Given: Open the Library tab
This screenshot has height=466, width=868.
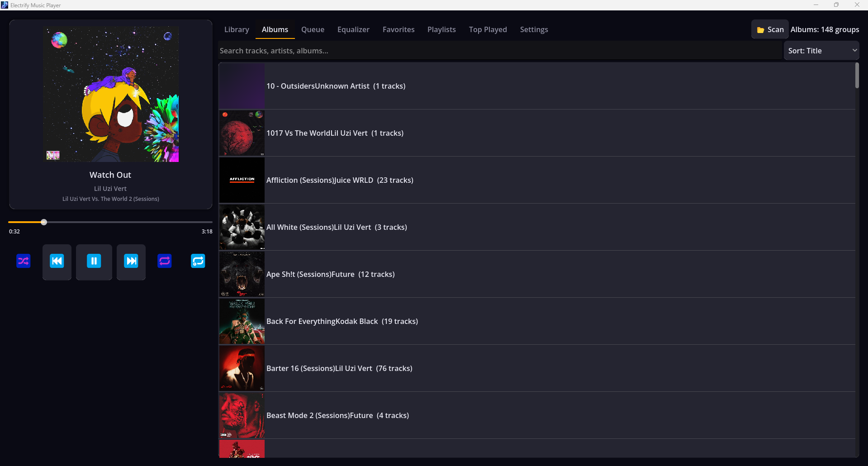Looking at the screenshot, I should point(237,29).
